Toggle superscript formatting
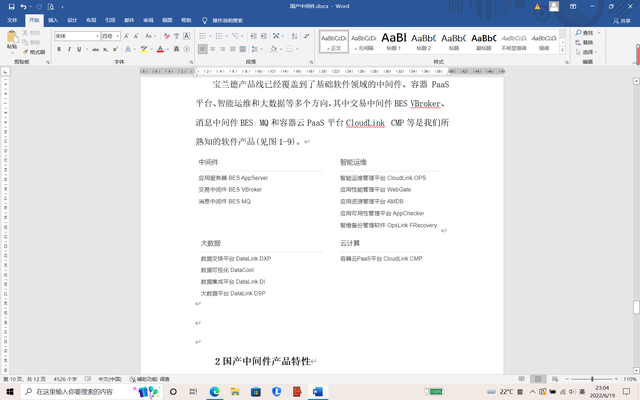The width and height of the screenshot is (640, 400). coord(115,49)
